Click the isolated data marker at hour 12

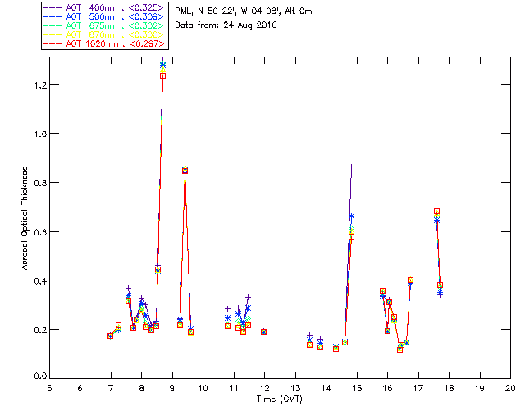(264, 331)
